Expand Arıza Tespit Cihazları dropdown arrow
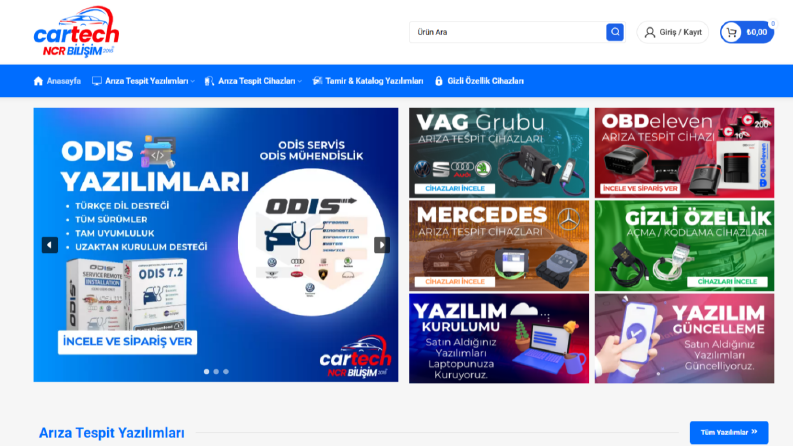The image size is (793, 446). point(300,81)
